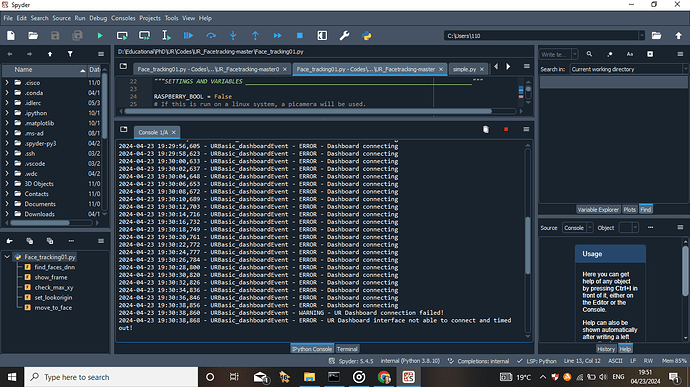The height and width of the screenshot is (387, 690).
Task: Toggle case sensitive search Aa button
Action: coord(630,54)
